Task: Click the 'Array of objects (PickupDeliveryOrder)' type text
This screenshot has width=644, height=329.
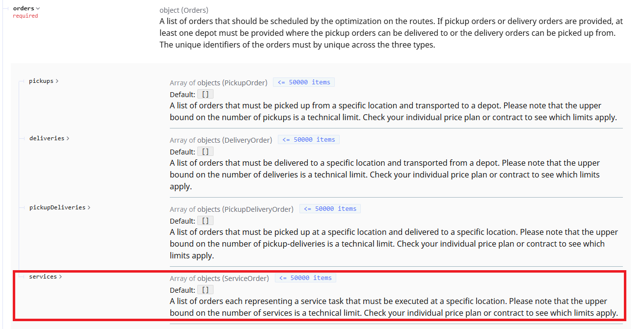Action: [x=232, y=209]
